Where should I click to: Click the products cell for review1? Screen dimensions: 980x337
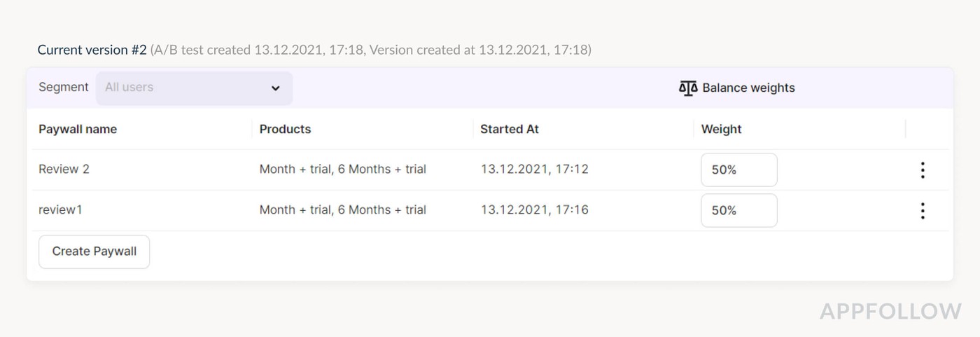(x=342, y=209)
